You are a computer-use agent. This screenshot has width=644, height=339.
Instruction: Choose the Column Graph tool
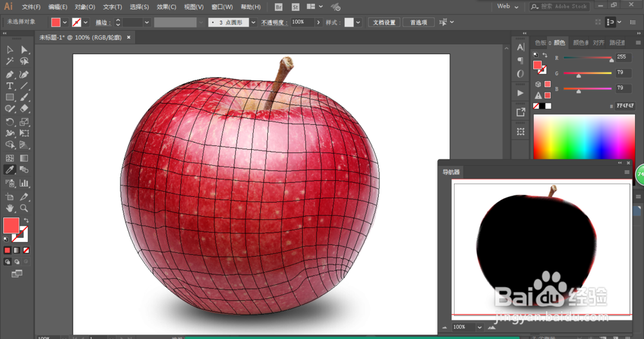[x=24, y=183]
